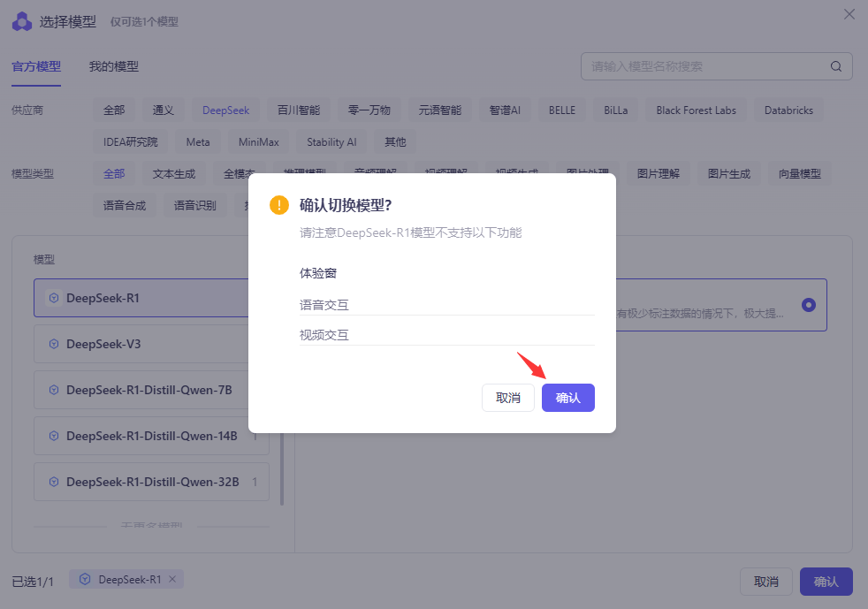This screenshot has width=868, height=609.
Task: Filter suppliers by 智谱AI
Action: tap(505, 110)
